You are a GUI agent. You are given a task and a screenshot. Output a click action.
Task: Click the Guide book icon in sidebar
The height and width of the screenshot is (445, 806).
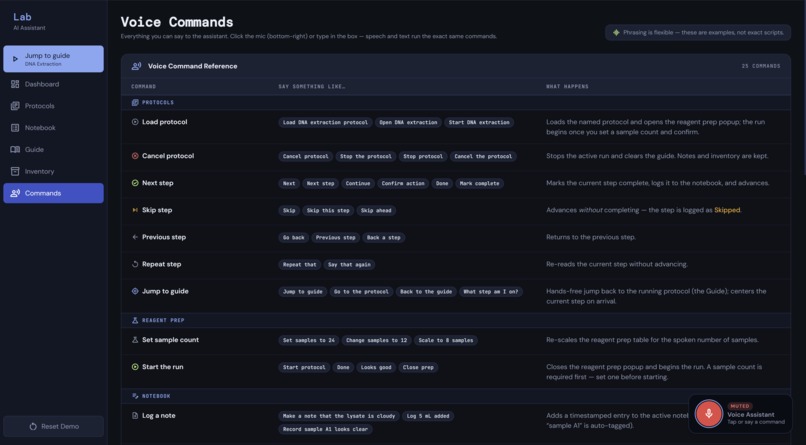(15, 150)
